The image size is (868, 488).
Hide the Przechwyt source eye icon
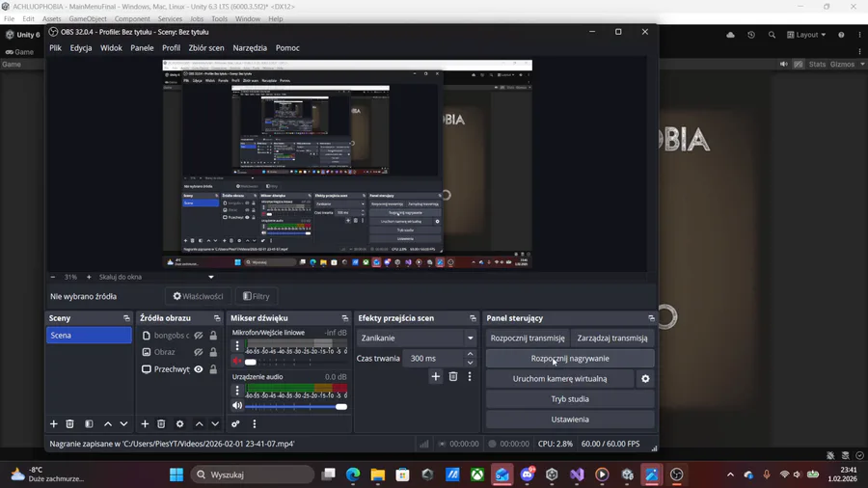pyautogui.click(x=198, y=369)
